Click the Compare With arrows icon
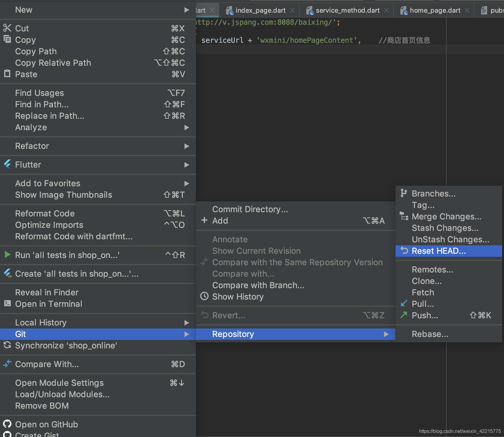 click(x=7, y=364)
